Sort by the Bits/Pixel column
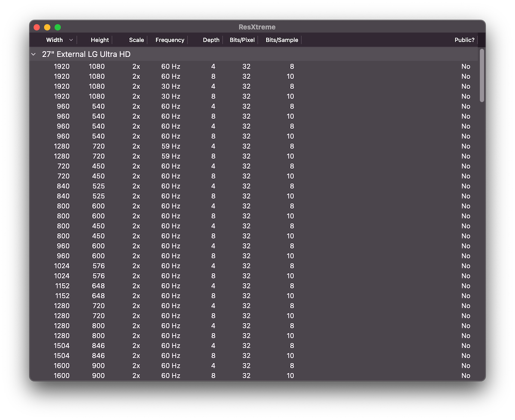Screen dimensions: 515x420 pos(242,40)
